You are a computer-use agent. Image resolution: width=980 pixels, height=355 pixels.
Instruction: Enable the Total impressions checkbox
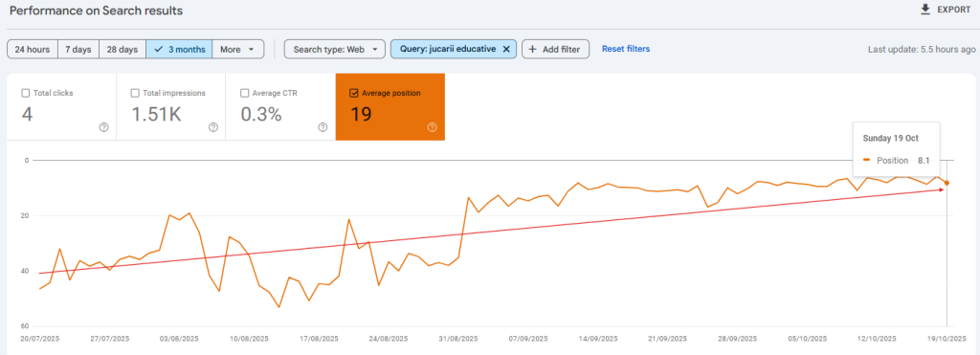(x=135, y=93)
